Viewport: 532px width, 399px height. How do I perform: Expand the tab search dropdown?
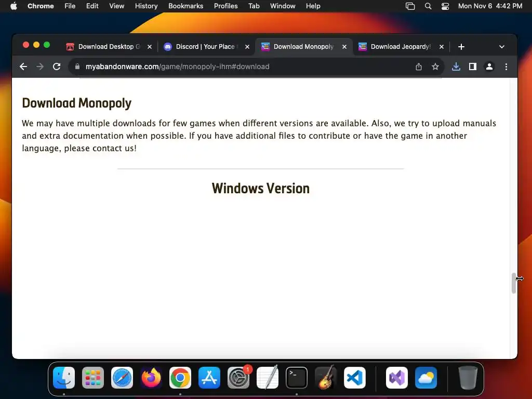coord(502,47)
